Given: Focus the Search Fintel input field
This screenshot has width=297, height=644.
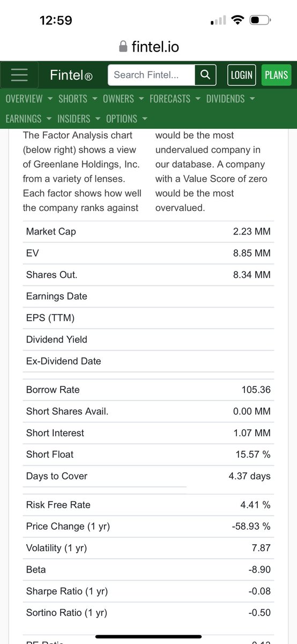Looking at the screenshot, I should click(x=152, y=75).
